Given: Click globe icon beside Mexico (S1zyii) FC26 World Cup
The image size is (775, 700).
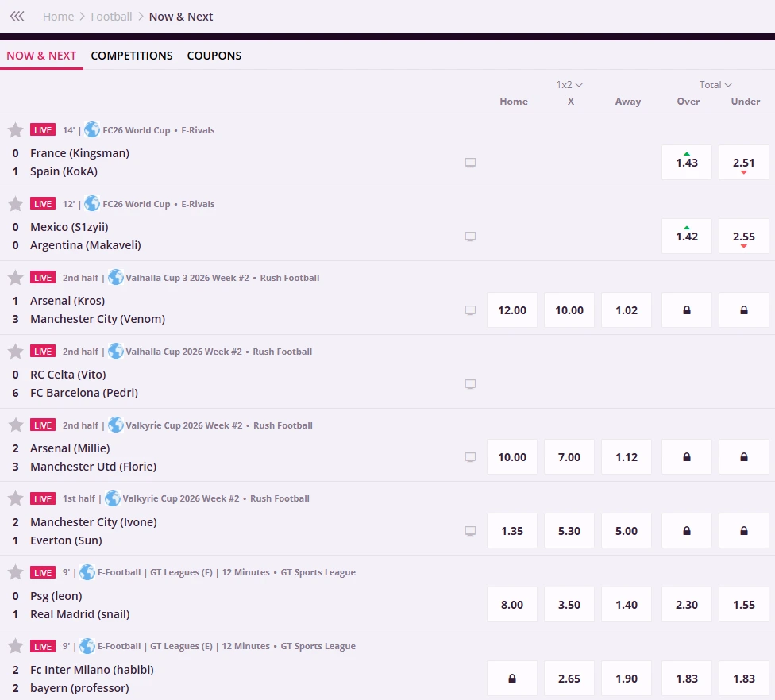Looking at the screenshot, I should click(x=92, y=203).
